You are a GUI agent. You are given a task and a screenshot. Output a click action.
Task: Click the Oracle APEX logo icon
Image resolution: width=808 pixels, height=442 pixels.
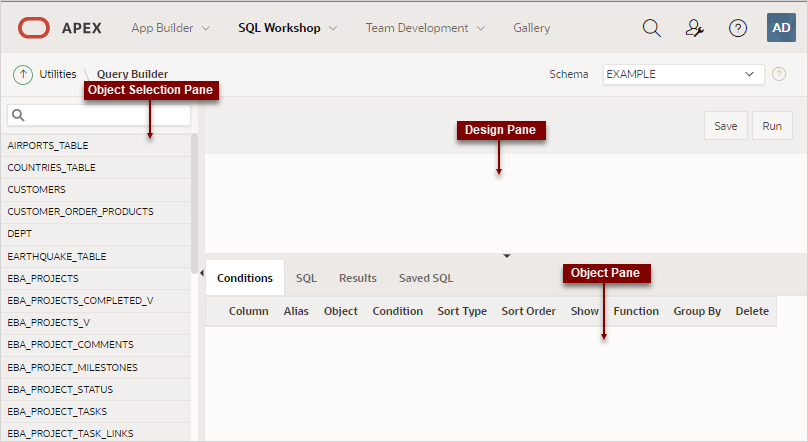34,28
